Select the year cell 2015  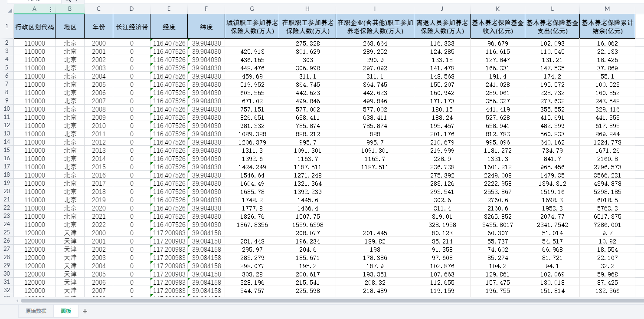click(x=98, y=167)
